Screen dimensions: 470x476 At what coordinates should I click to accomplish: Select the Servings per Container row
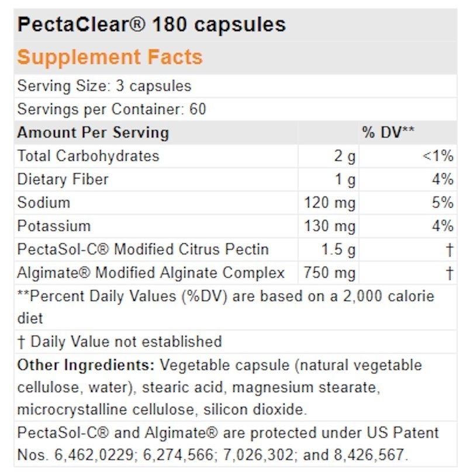pos(236,109)
